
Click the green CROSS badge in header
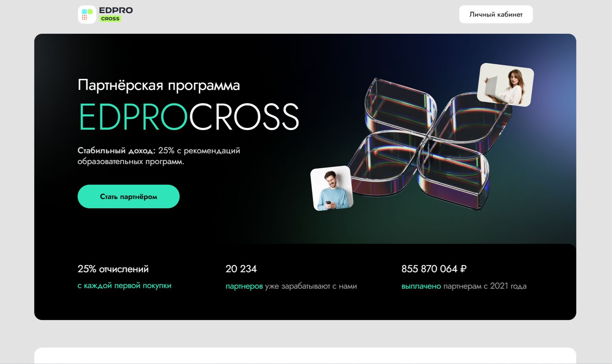click(110, 19)
